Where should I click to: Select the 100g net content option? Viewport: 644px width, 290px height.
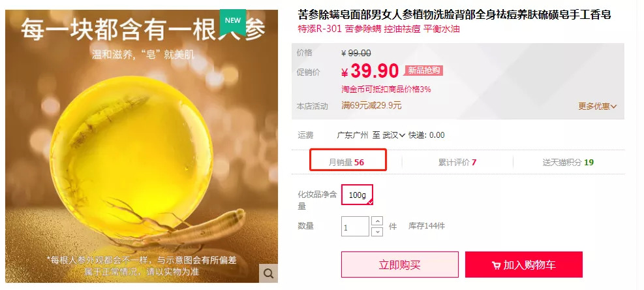coord(358,195)
